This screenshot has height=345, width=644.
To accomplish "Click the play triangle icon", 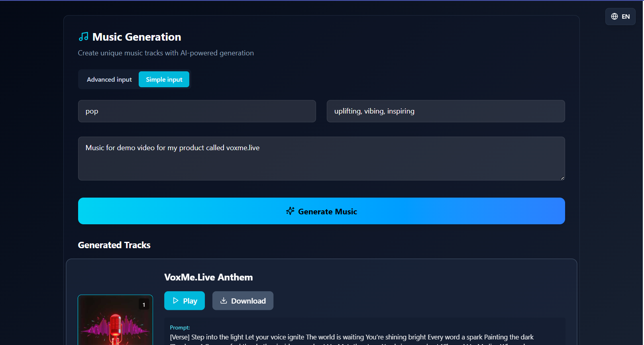I will tap(176, 301).
